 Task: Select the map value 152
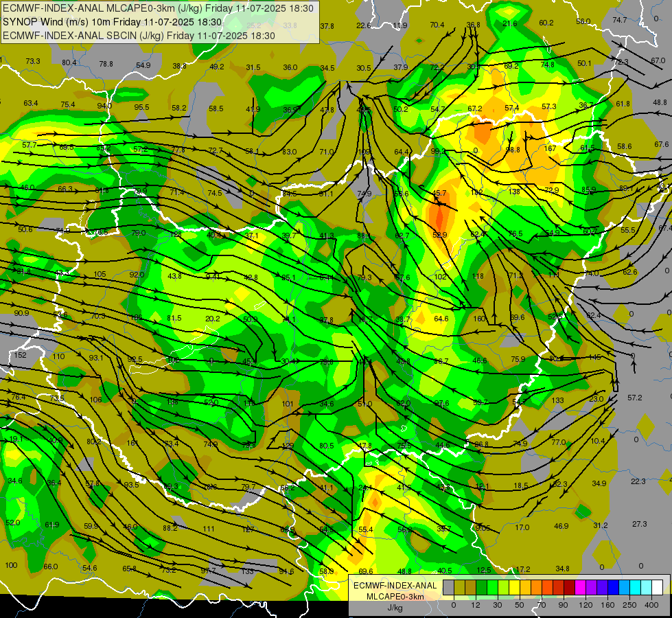(20, 355)
